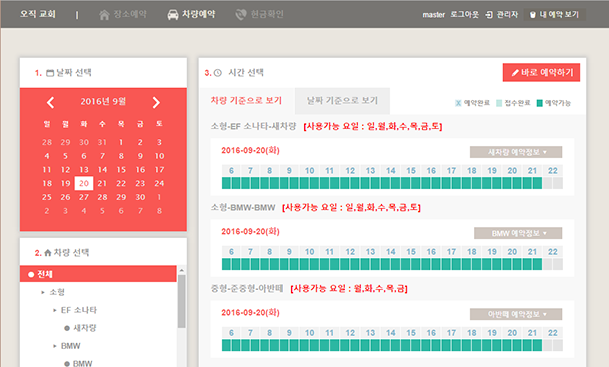Select September 21 on calendar
Viewport: 609px width, 367px height.
coord(102,183)
